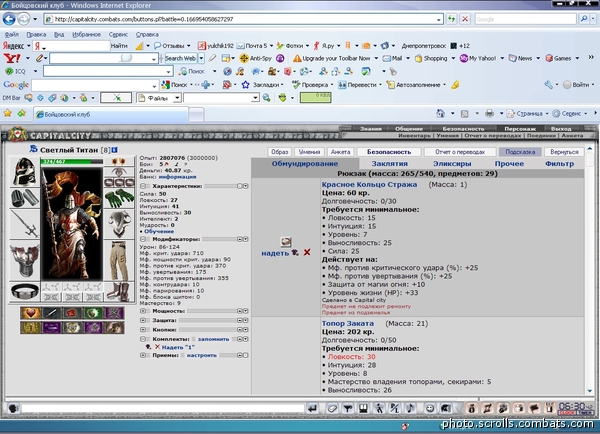Click the ring item thumbnail above надеть
This screenshot has height=434, width=600.
click(x=286, y=242)
